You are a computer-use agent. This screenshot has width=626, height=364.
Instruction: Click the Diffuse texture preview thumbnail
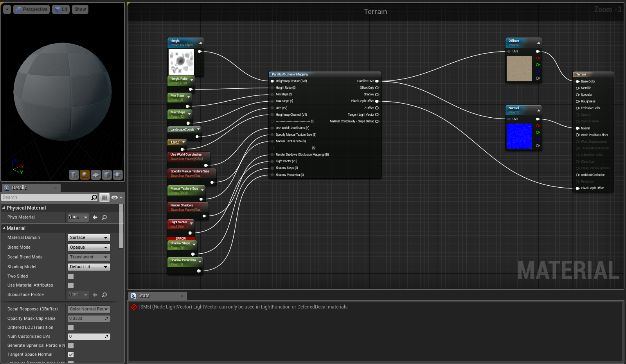click(x=519, y=68)
